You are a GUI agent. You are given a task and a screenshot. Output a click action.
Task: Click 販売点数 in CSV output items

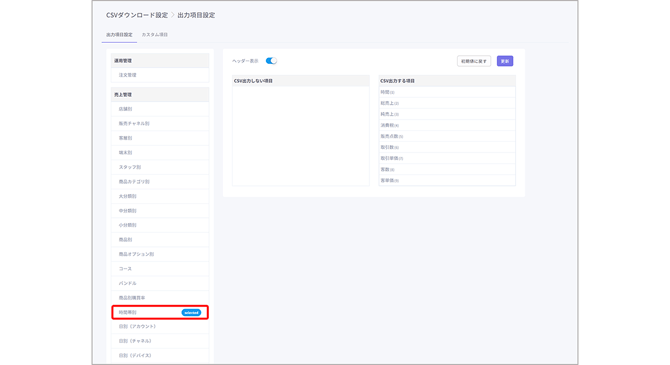[x=447, y=136]
